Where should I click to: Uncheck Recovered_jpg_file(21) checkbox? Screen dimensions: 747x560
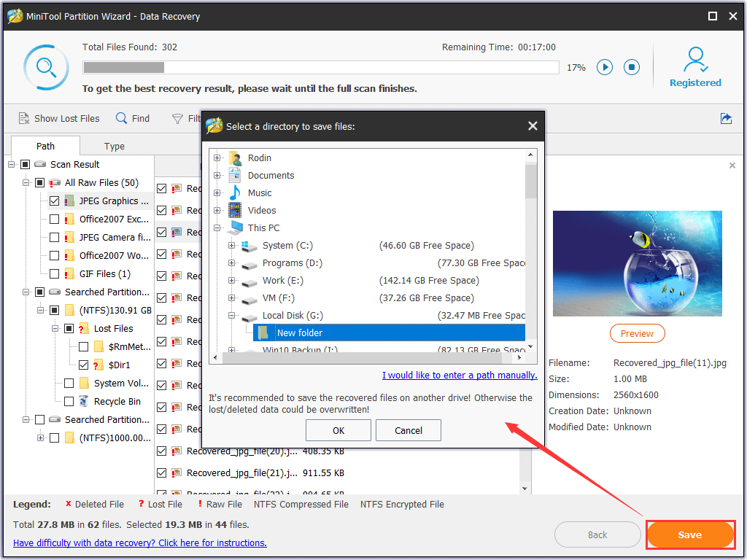tap(161, 472)
